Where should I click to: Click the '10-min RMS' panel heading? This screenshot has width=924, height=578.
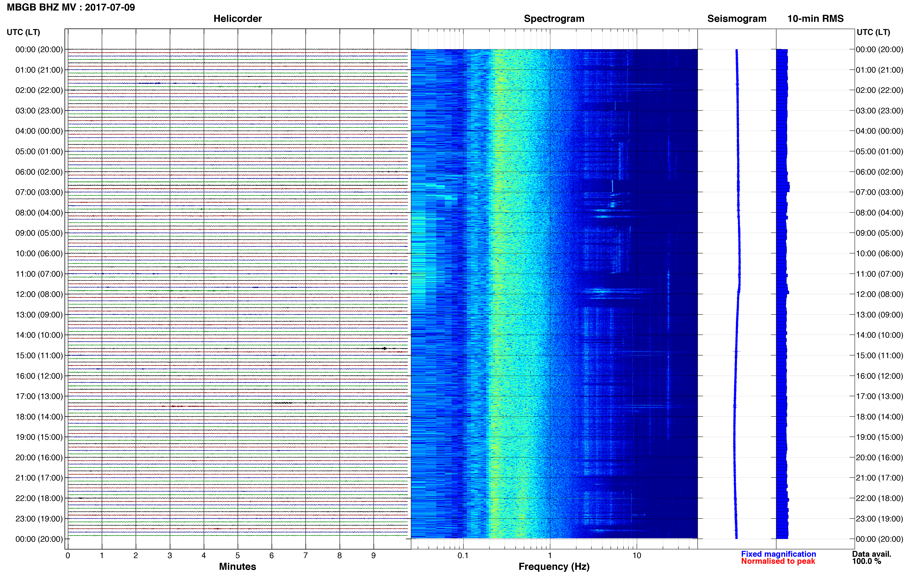[815, 19]
